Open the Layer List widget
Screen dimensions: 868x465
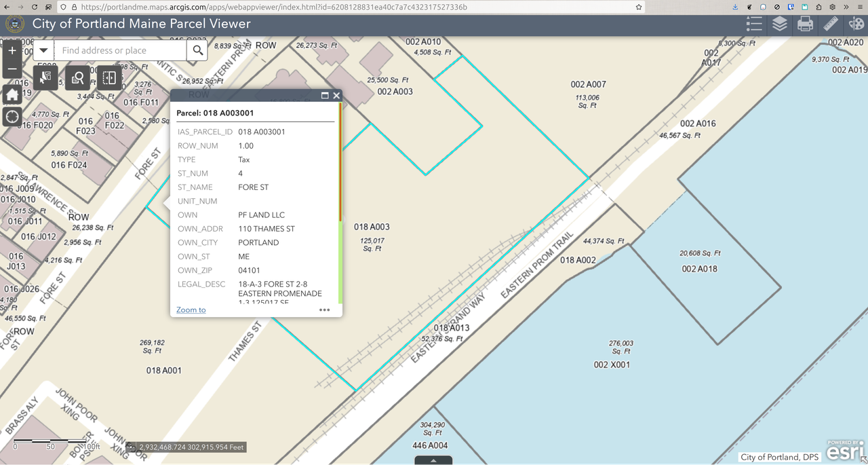click(780, 24)
